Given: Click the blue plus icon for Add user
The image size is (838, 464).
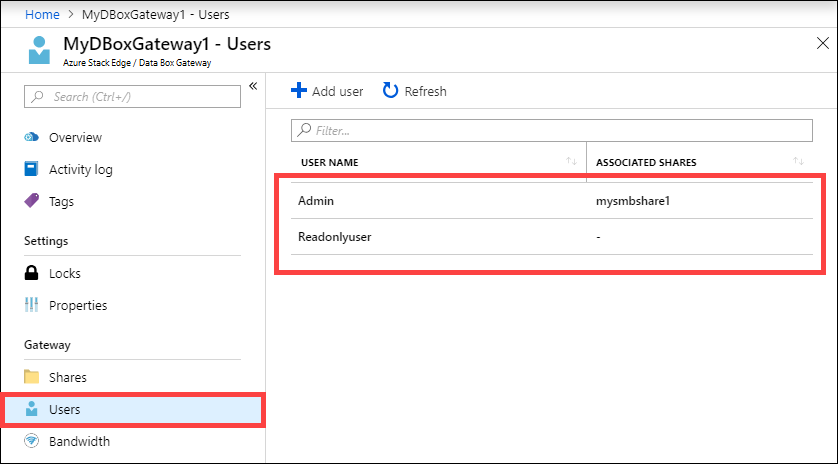Looking at the screenshot, I should point(299,90).
